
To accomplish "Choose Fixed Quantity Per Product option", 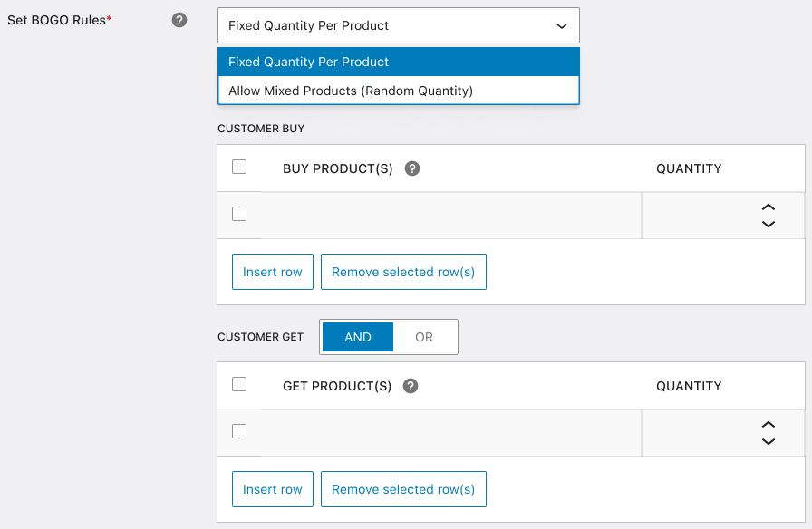I will 398,62.
